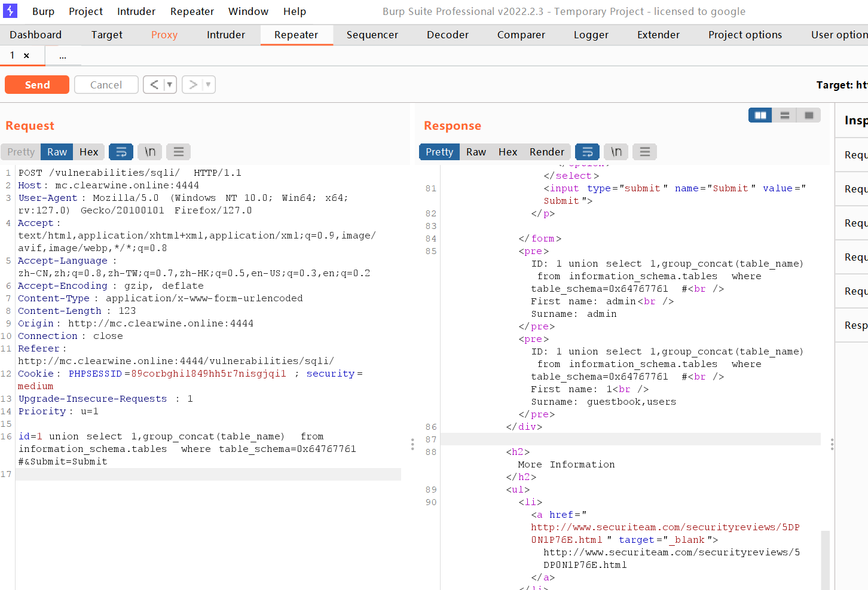The height and width of the screenshot is (590, 868).
Task: Click the empty line 17 of the request
Action: pyautogui.click(x=208, y=474)
